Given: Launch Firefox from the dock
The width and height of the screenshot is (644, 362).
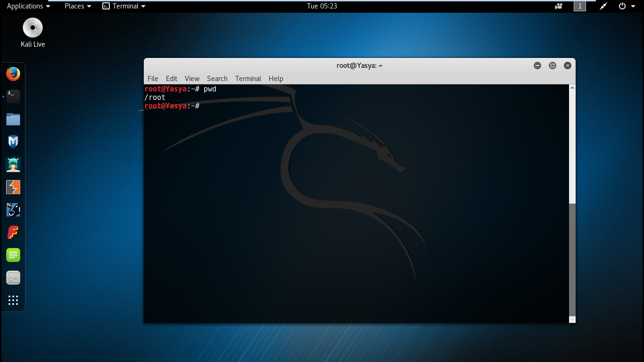Looking at the screenshot, I should pyautogui.click(x=13, y=74).
